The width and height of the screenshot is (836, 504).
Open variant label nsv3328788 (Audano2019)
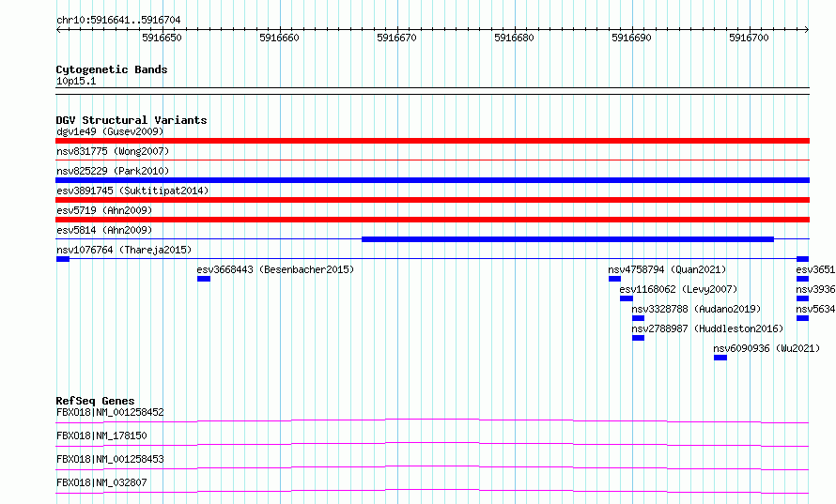pyautogui.click(x=696, y=309)
